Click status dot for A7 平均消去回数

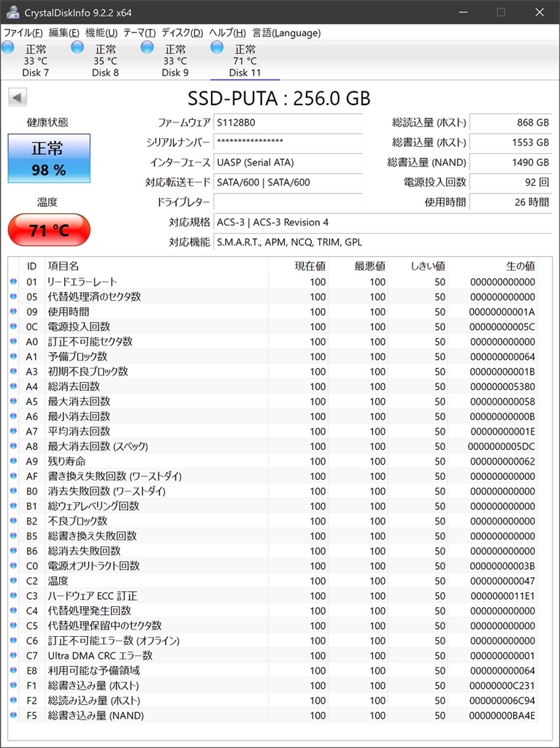tap(13, 431)
